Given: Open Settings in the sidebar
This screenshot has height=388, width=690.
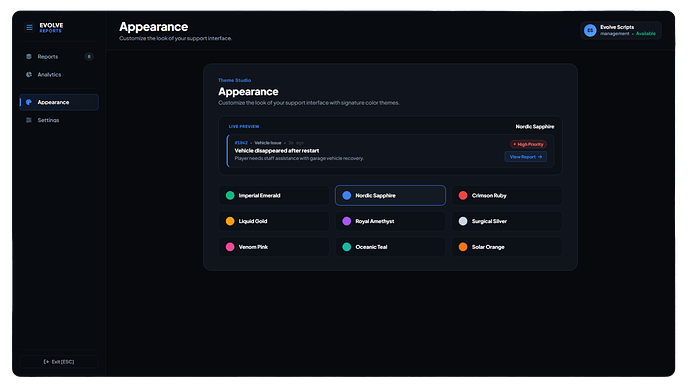Looking at the screenshot, I should 59,120.
